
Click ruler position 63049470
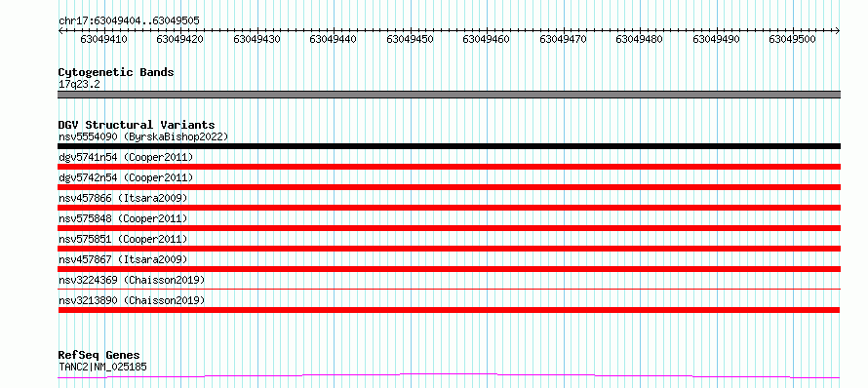pos(563,39)
